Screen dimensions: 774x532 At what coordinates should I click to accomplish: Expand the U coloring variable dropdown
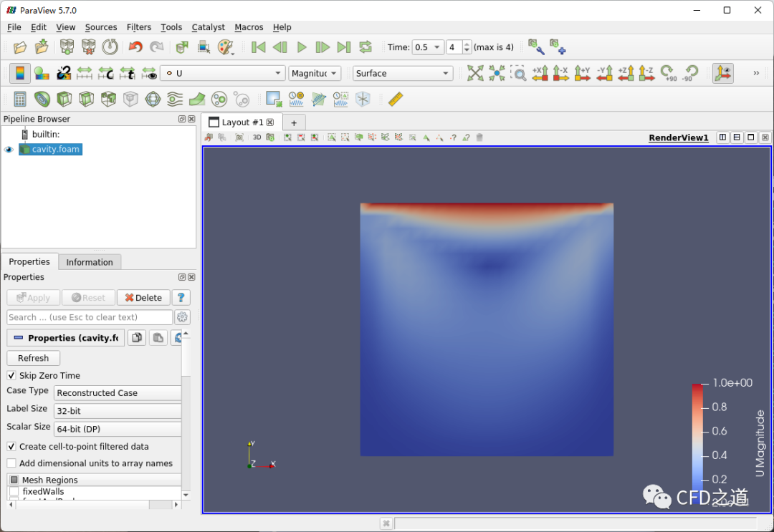[223, 73]
